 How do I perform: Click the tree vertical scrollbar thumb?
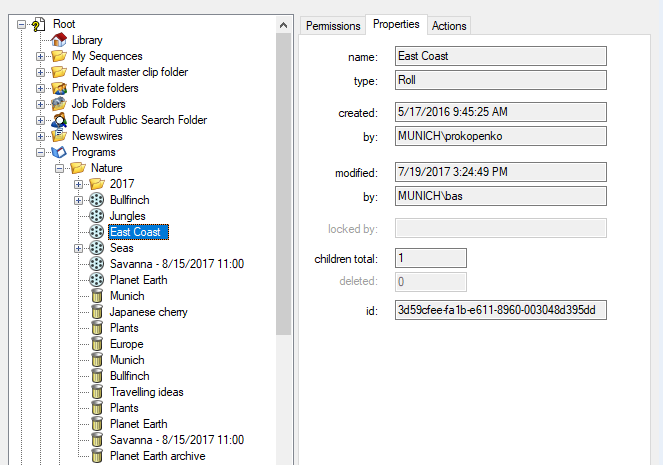click(x=284, y=184)
